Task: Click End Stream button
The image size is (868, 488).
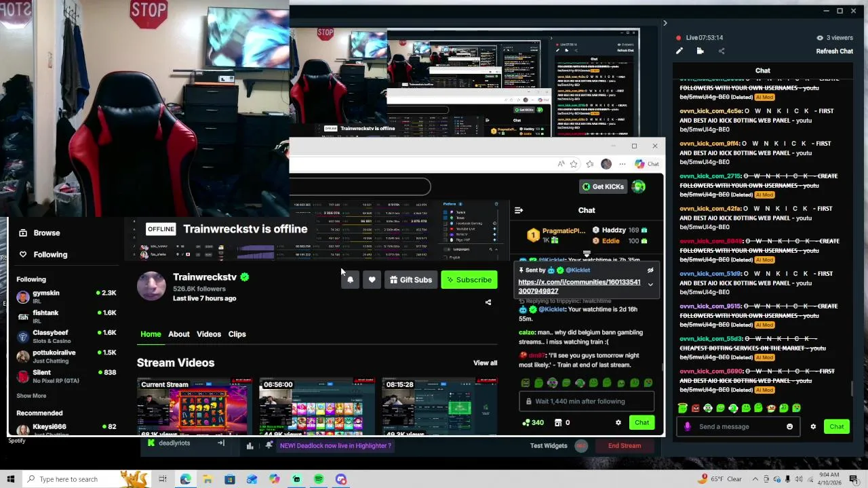Action: (x=625, y=445)
